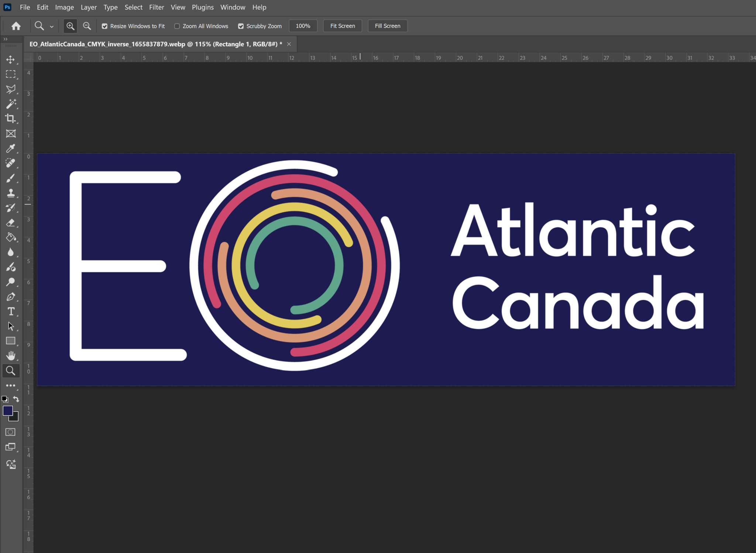The image size is (756, 553).
Task: Select the Eyedropper tool
Action: click(11, 148)
